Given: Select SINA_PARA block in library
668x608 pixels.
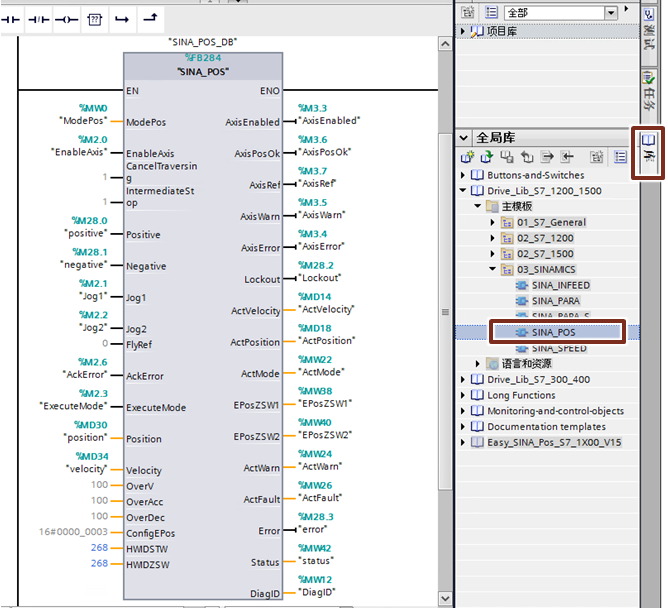Looking at the screenshot, I should click(x=556, y=301).
